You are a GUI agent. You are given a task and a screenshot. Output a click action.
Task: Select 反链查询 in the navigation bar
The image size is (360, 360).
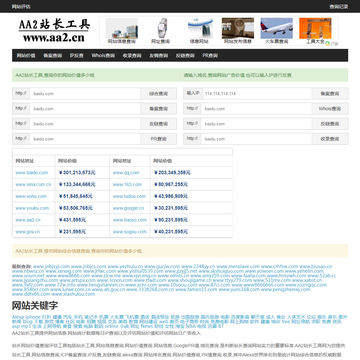(185, 55)
